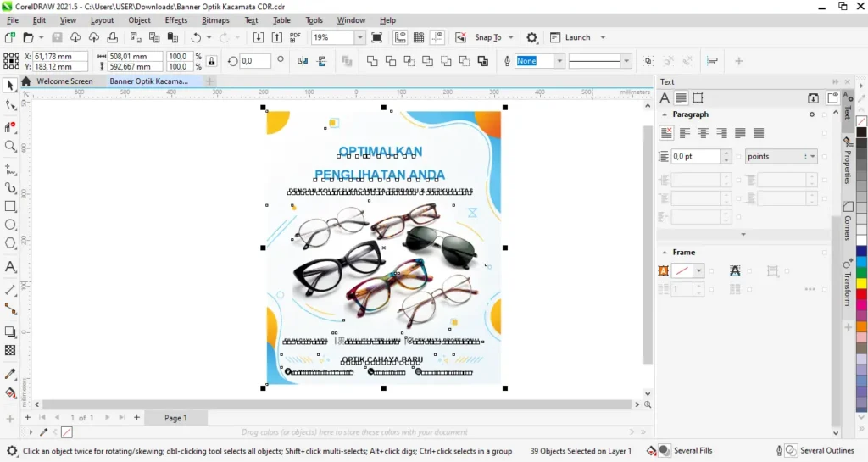The width and height of the screenshot is (868, 462).
Task: Select the Zoom tool
Action: tap(10, 146)
